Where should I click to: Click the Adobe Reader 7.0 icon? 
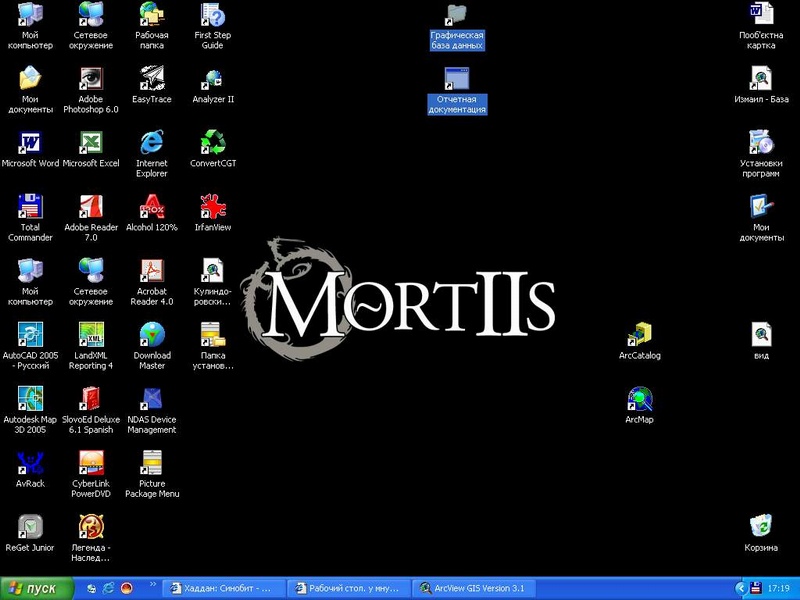click(91, 218)
